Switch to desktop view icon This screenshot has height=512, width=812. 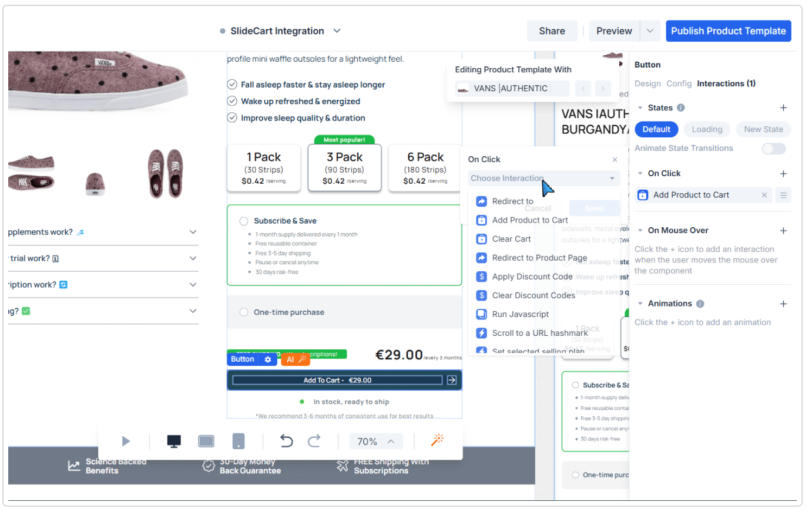click(x=174, y=441)
